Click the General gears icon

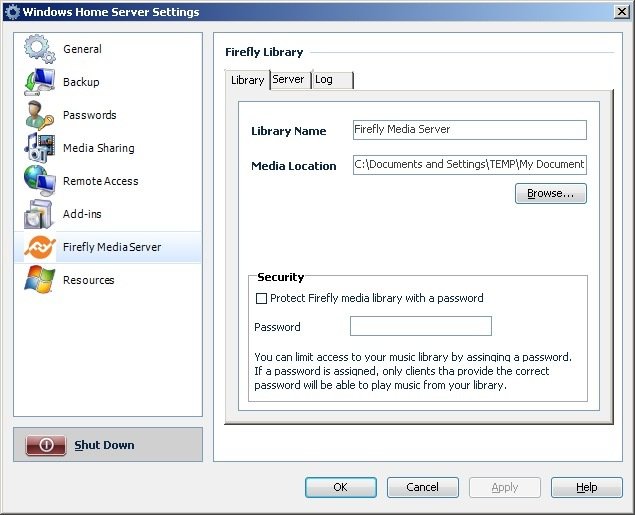pos(39,49)
